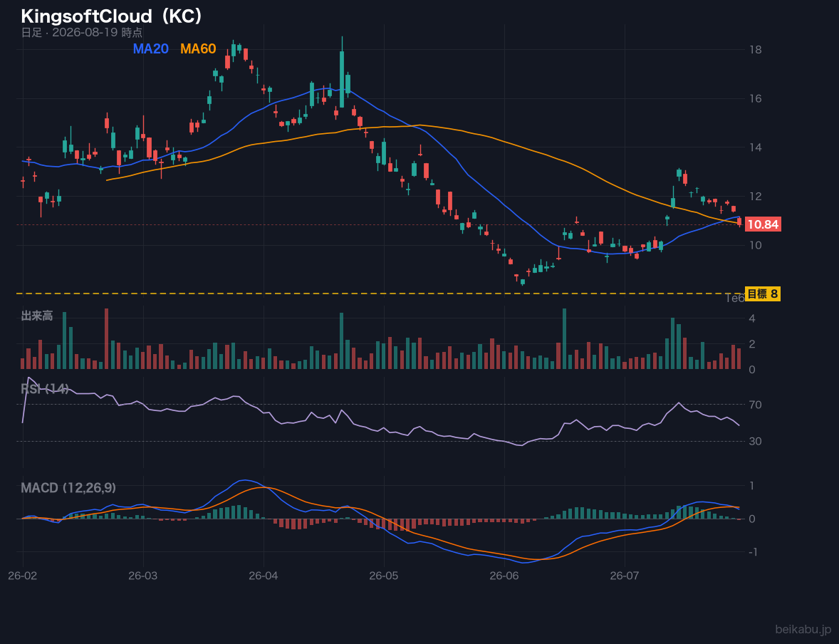
Task: Click the 26-03 date axis label
Action: (143, 576)
